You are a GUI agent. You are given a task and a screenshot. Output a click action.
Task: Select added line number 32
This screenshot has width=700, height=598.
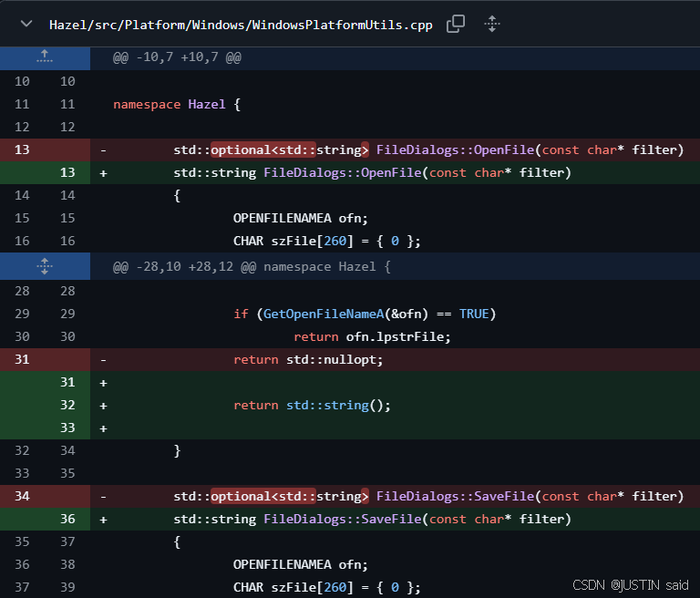67,405
